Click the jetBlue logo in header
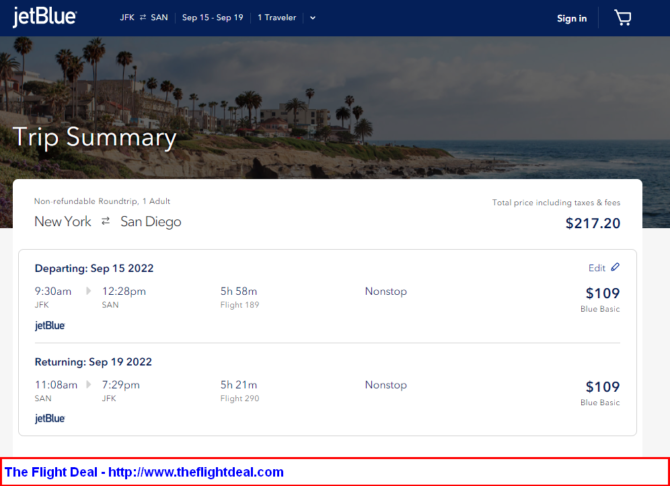 point(44,17)
